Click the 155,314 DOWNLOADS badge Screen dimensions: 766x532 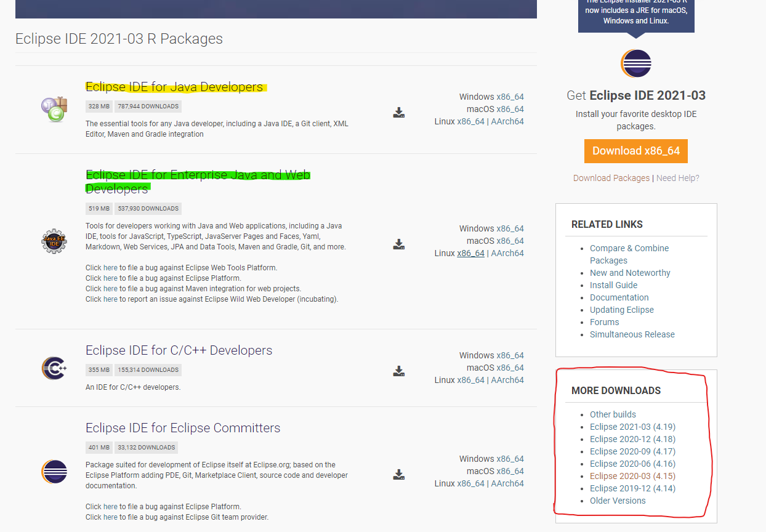[x=148, y=370]
